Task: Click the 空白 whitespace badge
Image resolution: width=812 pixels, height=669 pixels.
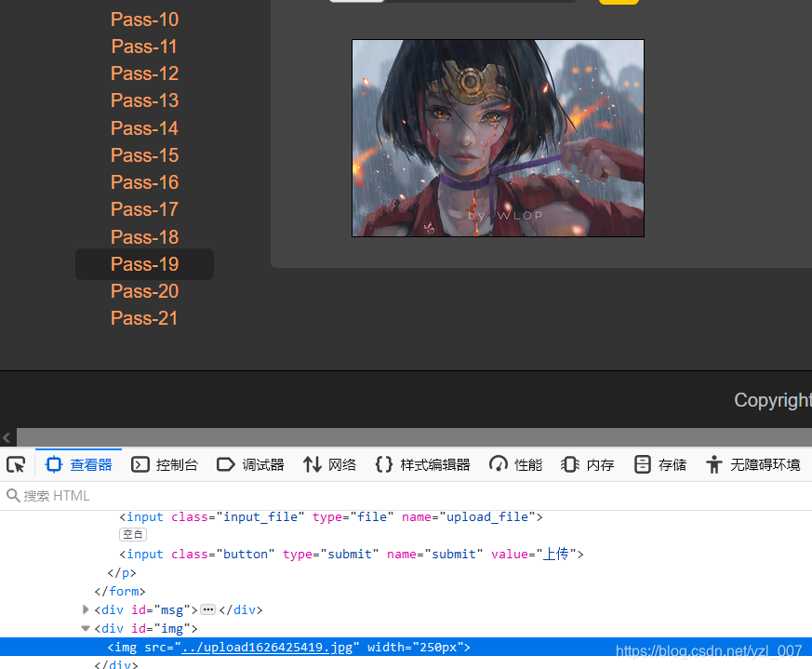Action: coord(133,534)
